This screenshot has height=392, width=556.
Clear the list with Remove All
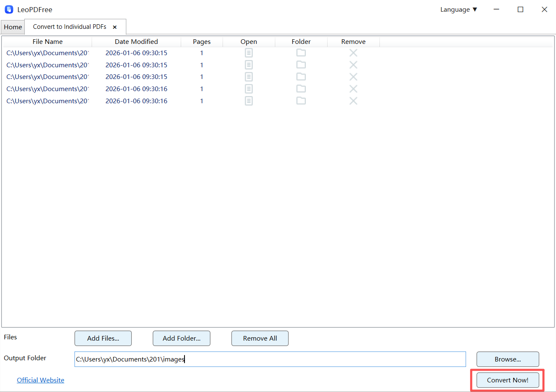point(260,339)
